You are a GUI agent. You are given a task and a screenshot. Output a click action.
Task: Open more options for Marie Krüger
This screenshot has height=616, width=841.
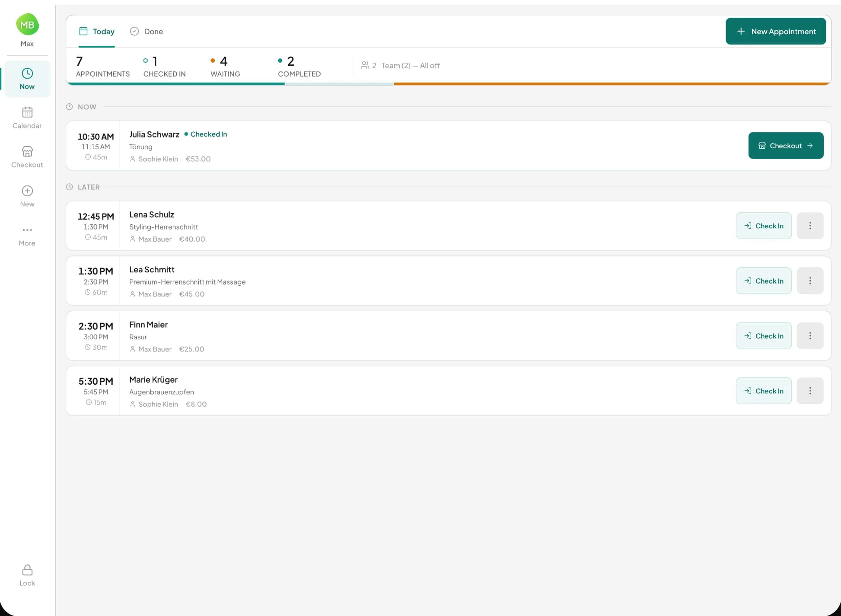(x=810, y=391)
